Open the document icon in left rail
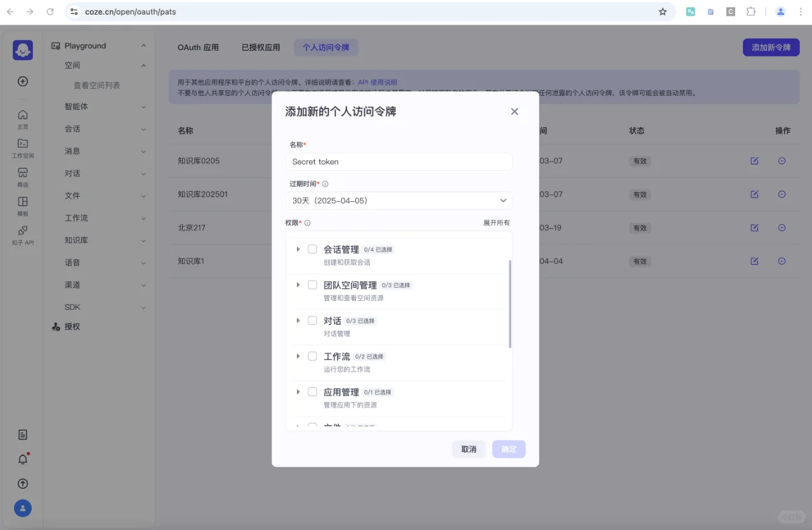Image resolution: width=812 pixels, height=530 pixels. pyautogui.click(x=23, y=435)
